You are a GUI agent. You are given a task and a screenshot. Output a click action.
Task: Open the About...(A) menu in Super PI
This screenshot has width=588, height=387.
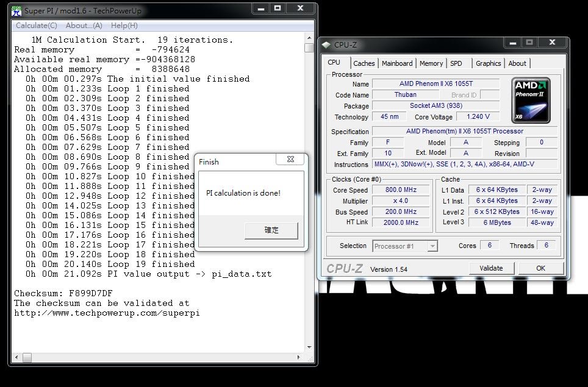tap(84, 26)
